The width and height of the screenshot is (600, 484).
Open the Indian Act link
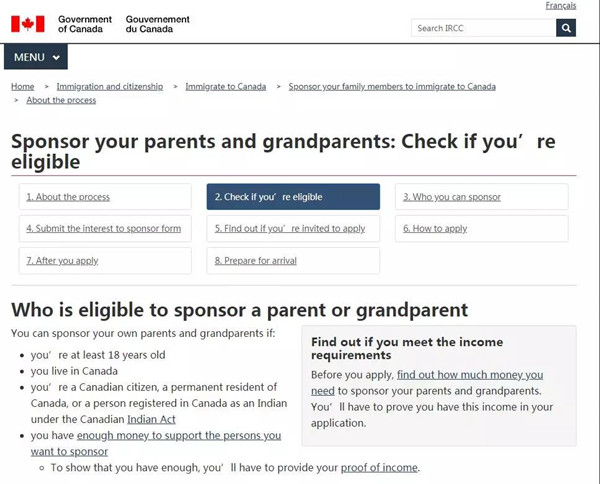click(x=152, y=419)
